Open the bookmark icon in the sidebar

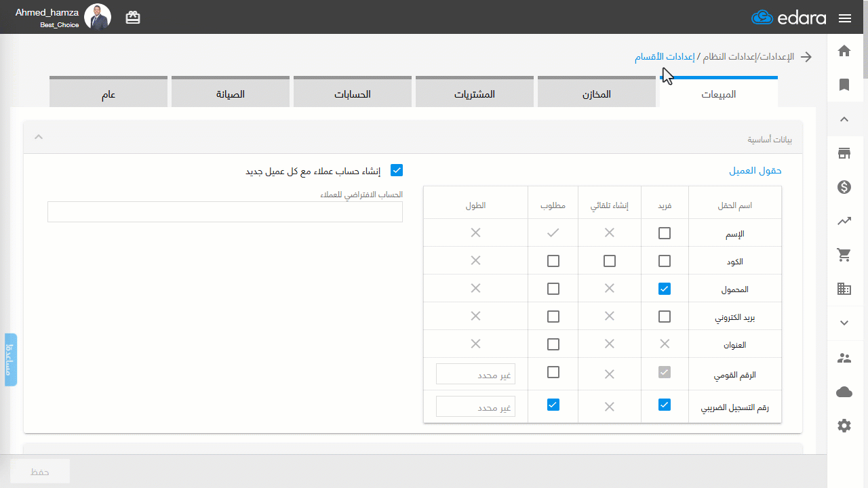[844, 85]
